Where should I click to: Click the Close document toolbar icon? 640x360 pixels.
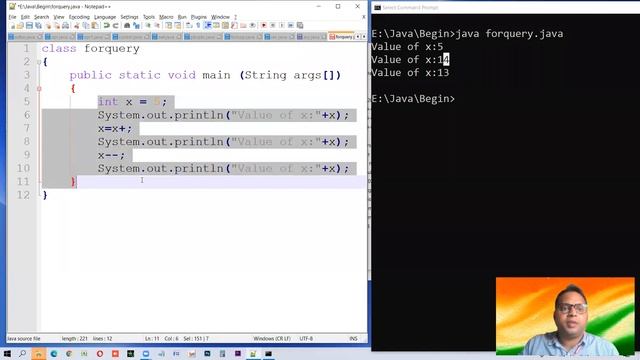coord(48,25)
